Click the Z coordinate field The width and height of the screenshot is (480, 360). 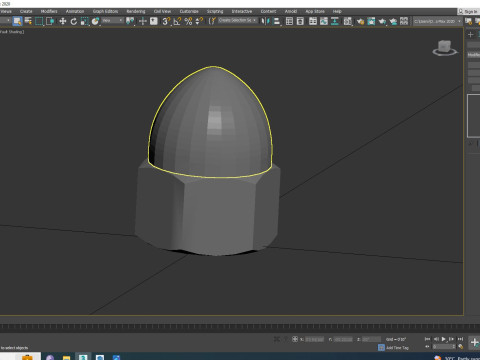[371, 339]
